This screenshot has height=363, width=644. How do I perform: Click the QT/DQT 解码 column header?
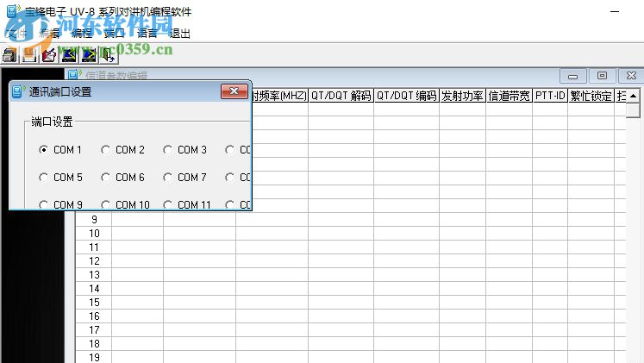[341, 96]
